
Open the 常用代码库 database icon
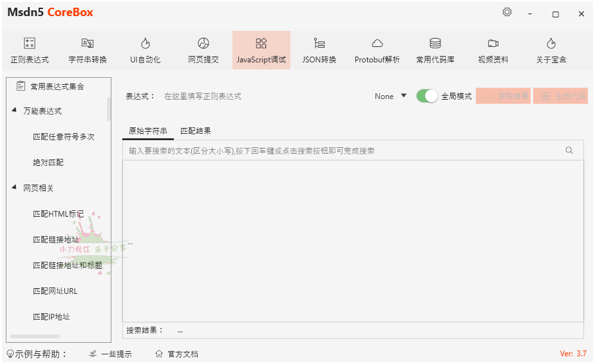pyautogui.click(x=435, y=44)
